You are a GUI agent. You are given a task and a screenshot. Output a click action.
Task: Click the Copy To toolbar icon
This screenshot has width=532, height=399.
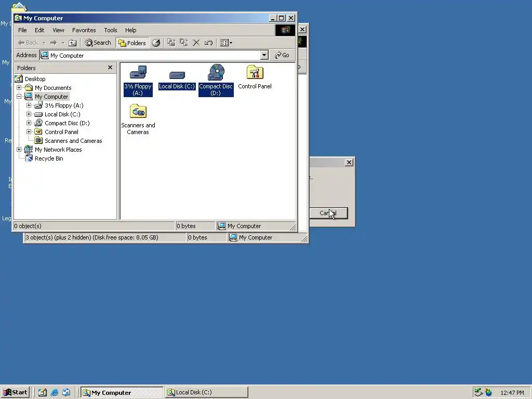tap(184, 43)
